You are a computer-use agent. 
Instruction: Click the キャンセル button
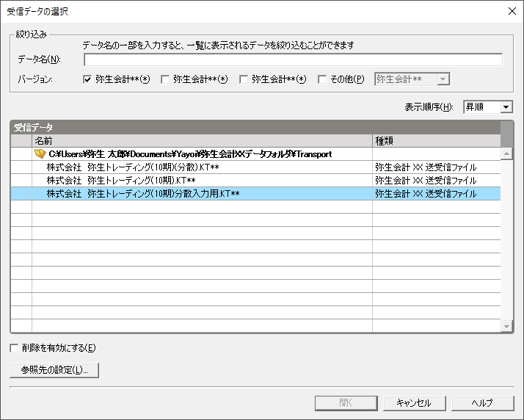[415, 403]
